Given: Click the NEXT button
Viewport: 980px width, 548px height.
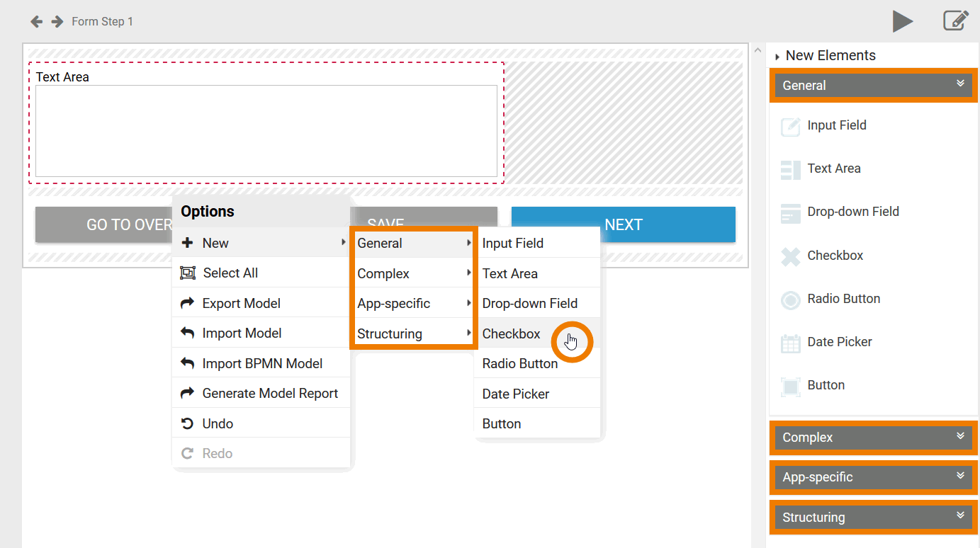Looking at the screenshot, I should click(623, 224).
